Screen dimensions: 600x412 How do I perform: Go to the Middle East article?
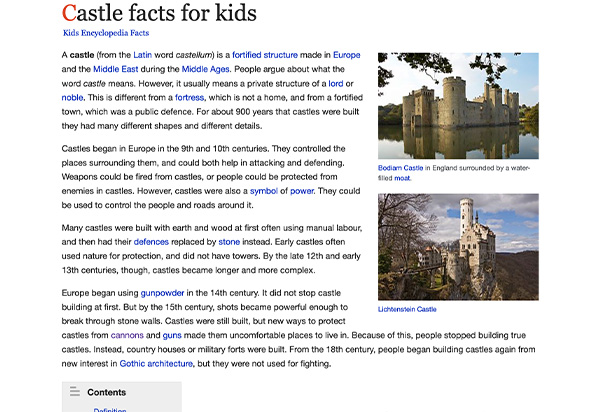click(116, 69)
